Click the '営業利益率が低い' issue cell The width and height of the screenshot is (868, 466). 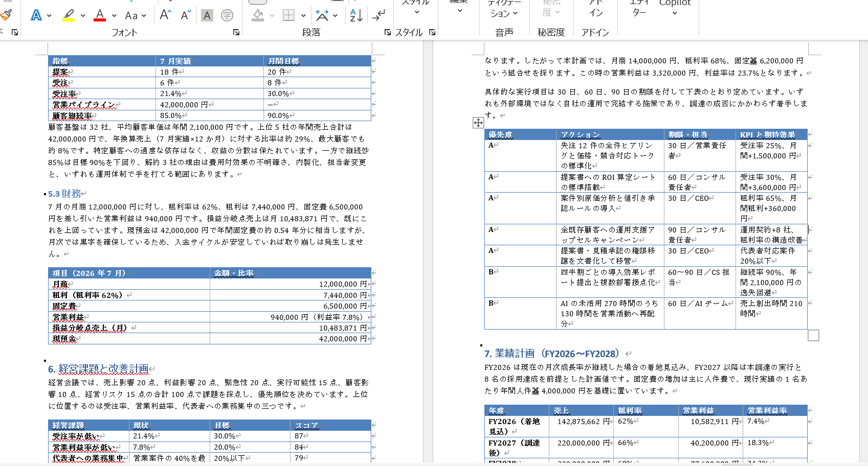(x=88, y=448)
